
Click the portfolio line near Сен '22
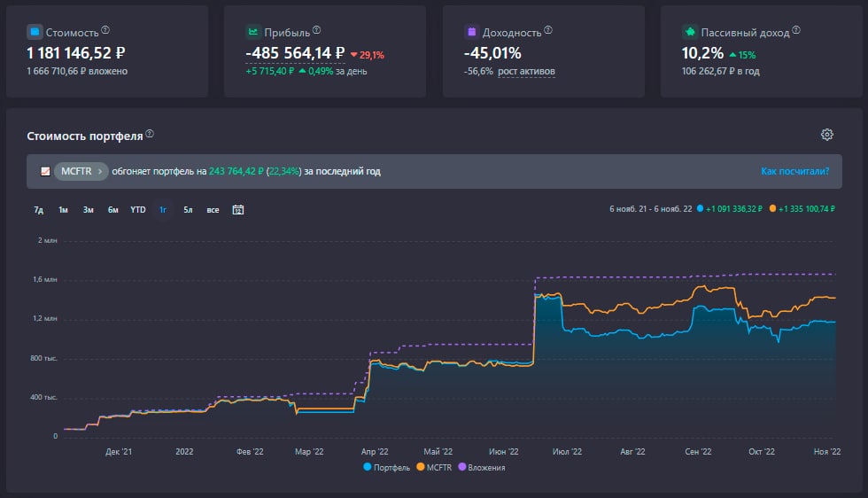click(x=700, y=307)
